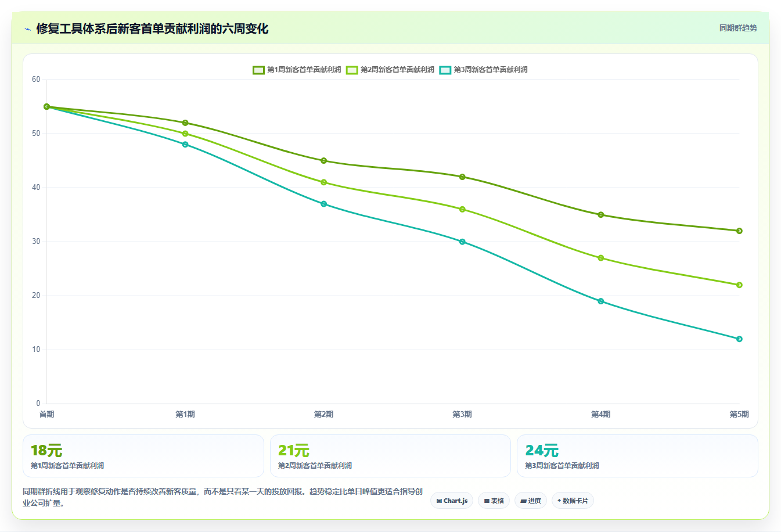The width and height of the screenshot is (781, 532).
Task: Click the y-axis value 60
Action: tap(36, 80)
